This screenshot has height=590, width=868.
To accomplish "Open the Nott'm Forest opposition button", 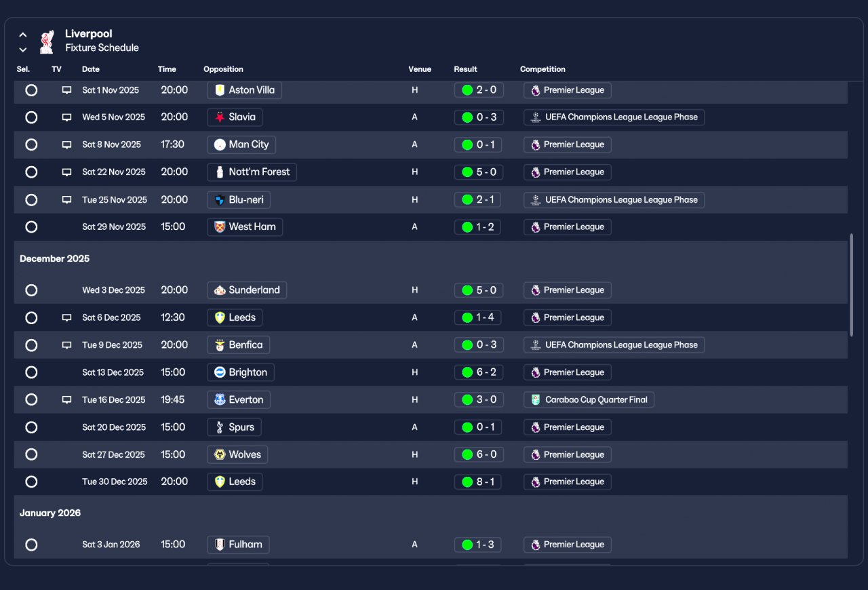I will point(252,172).
